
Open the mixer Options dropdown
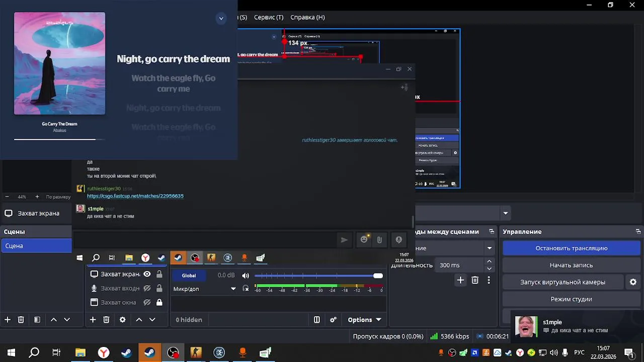pyautogui.click(x=364, y=320)
